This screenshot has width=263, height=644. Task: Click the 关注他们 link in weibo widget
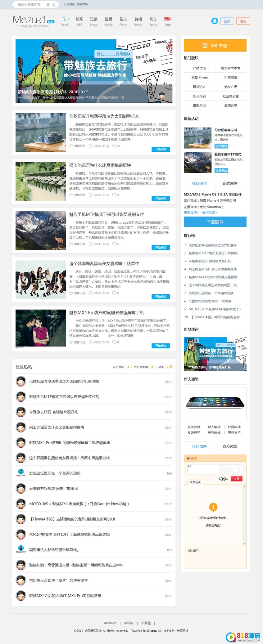193,550
